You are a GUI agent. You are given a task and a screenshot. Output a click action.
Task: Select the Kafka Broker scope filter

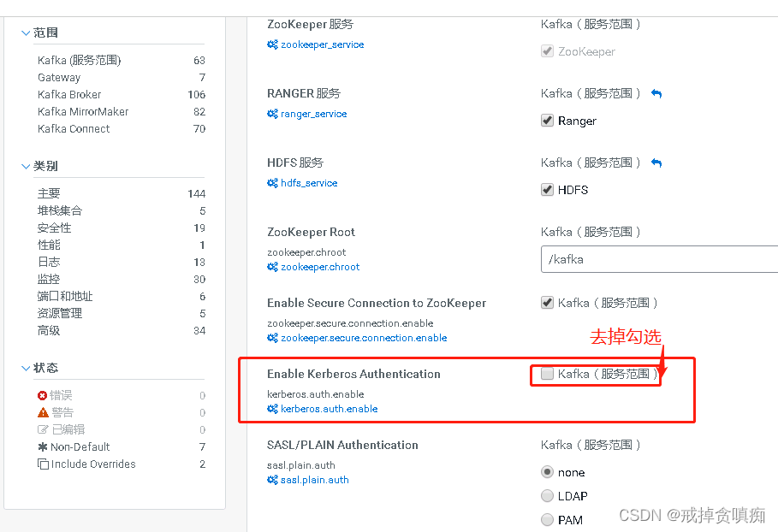tap(68, 94)
